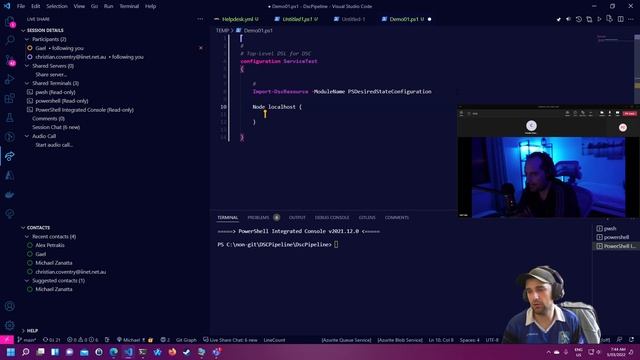The width and height of the screenshot is (640, 360).
Task: Switch to the Untitled1.ps1 tab
Action: pos(297,19)
